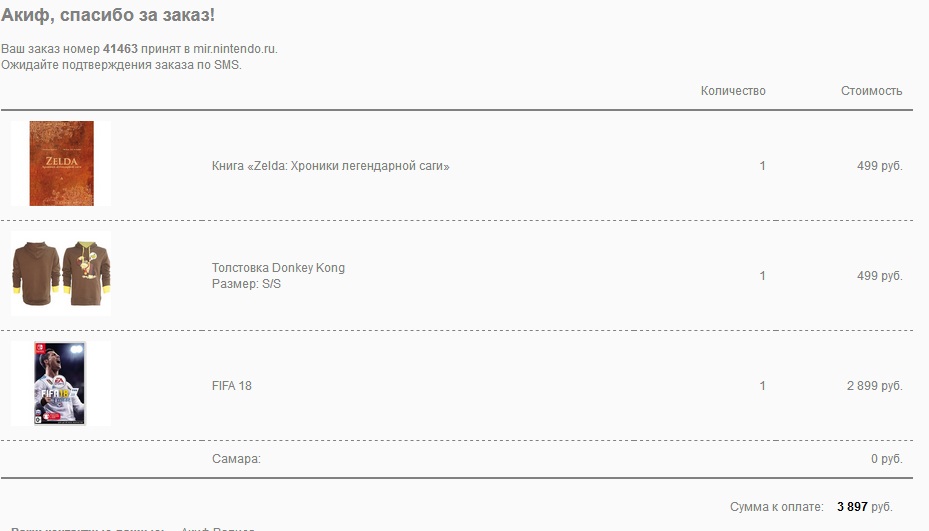Click the thank-you heading for the order

click(x=108, y=15)
